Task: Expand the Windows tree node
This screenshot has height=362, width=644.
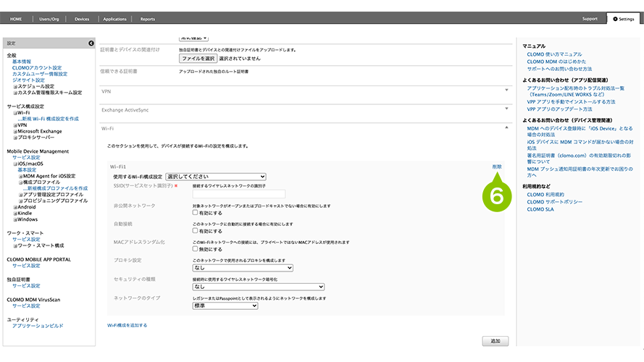Action: click(15, 219)
